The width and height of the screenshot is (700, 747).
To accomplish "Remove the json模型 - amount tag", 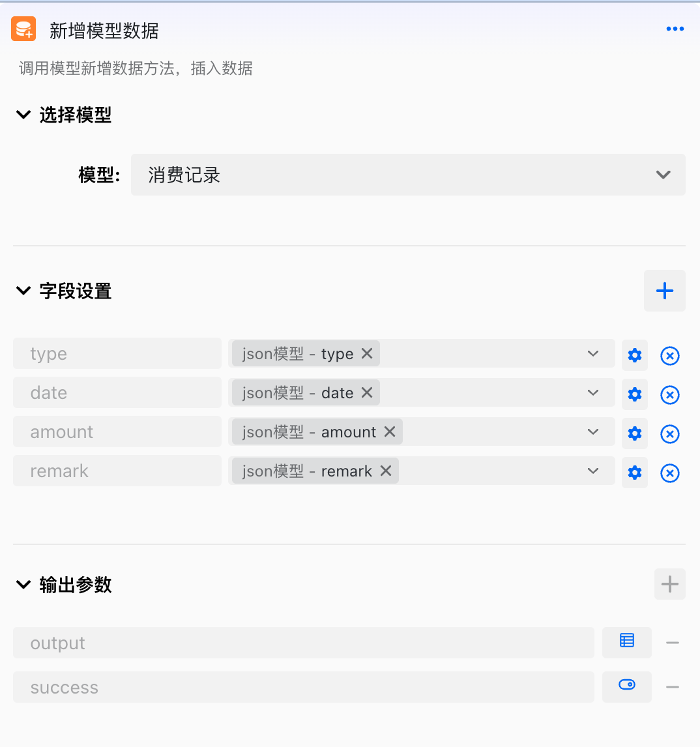I will pos(390,432).
